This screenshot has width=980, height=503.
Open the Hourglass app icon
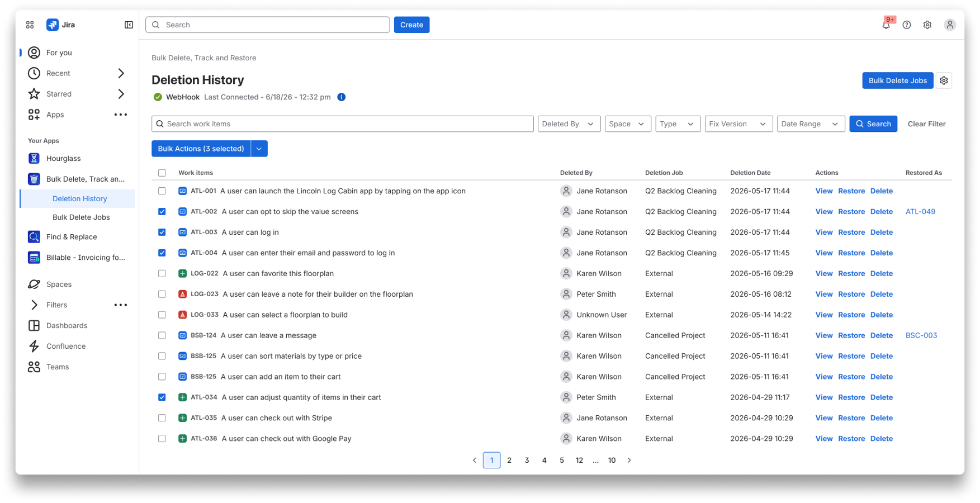[34, 159]
